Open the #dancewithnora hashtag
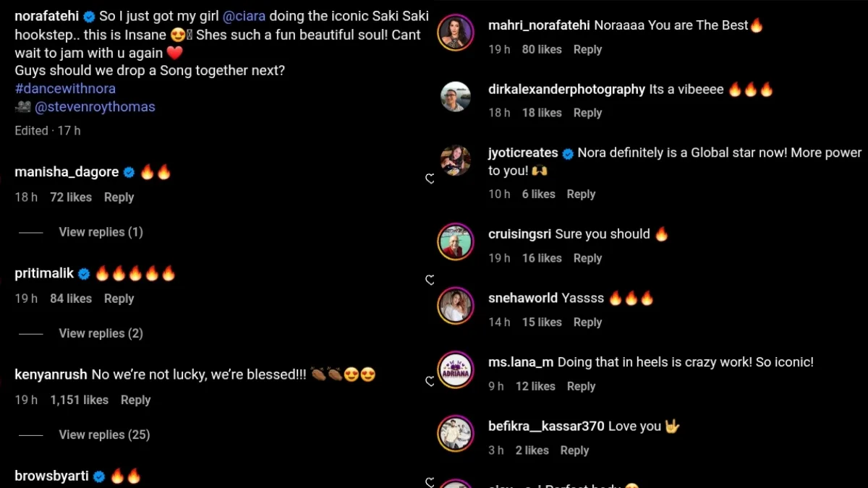This screenshot has width=868, height=488. tap(65, 88)
